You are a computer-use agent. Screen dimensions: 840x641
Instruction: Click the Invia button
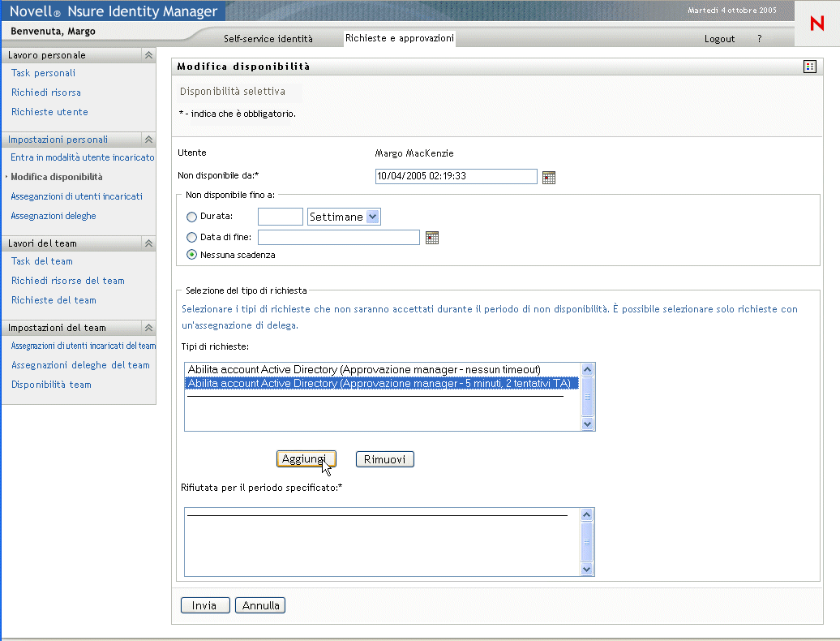pyautogui.click(x=205, y=605)
